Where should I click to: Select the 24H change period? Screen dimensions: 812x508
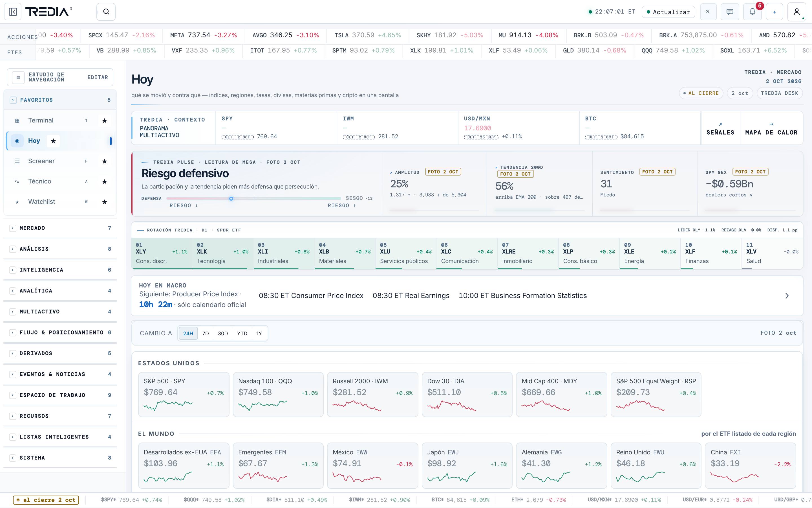[188, 333]
